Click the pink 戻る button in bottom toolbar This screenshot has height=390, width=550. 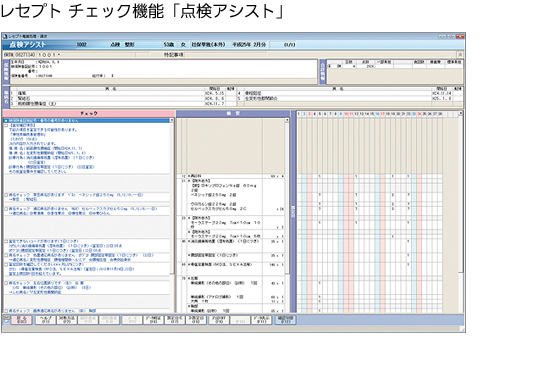click(21, 320)
